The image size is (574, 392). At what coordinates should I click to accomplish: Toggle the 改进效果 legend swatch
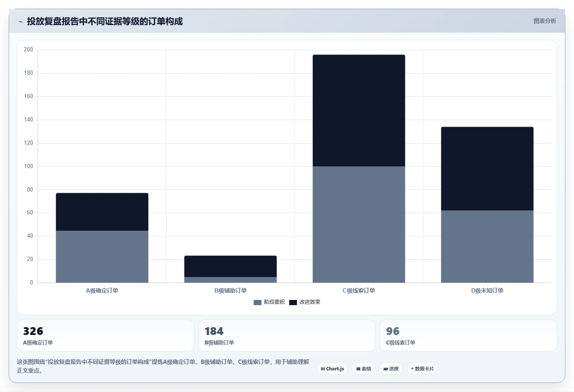[x=293, y=302]
